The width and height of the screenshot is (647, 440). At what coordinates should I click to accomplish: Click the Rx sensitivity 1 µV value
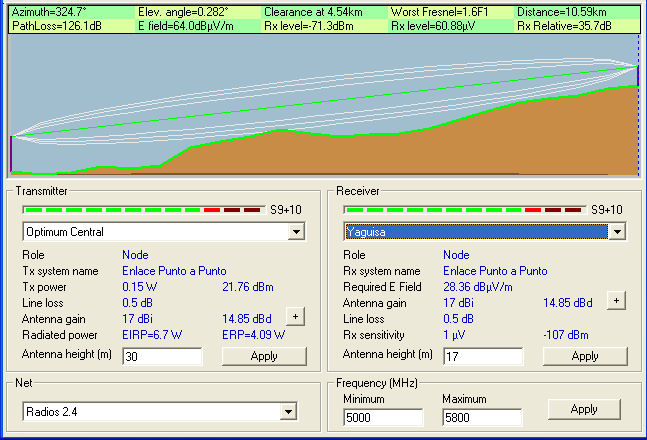click(x=454, y=335)
